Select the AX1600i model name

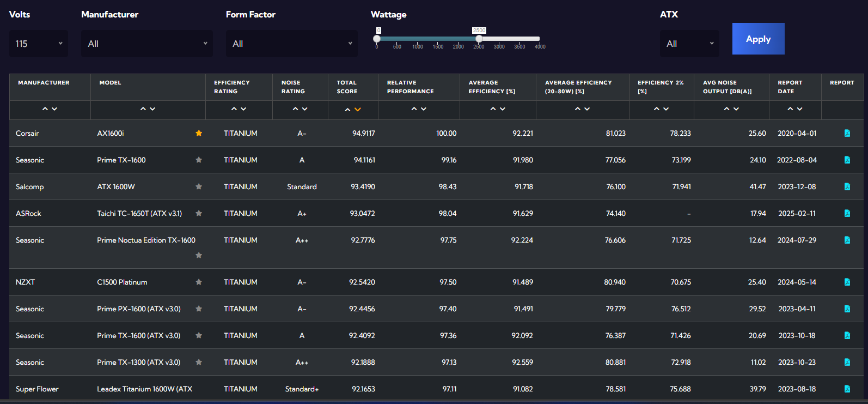pos(111,133)
